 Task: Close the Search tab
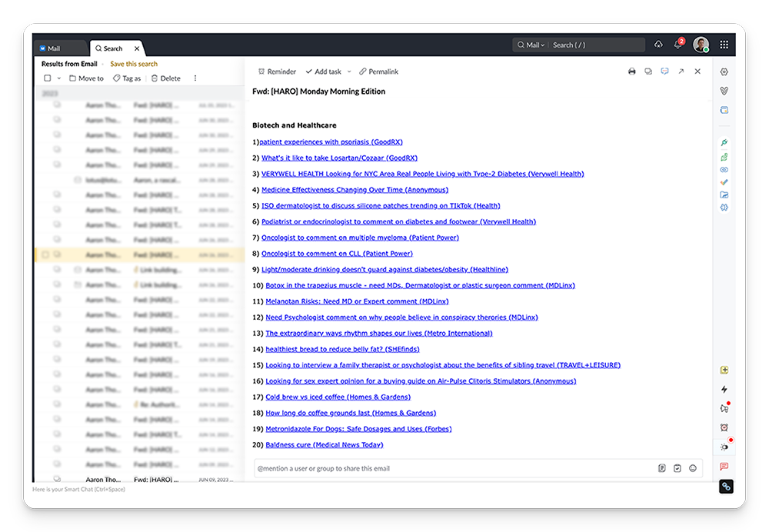(x=137, y=48)
